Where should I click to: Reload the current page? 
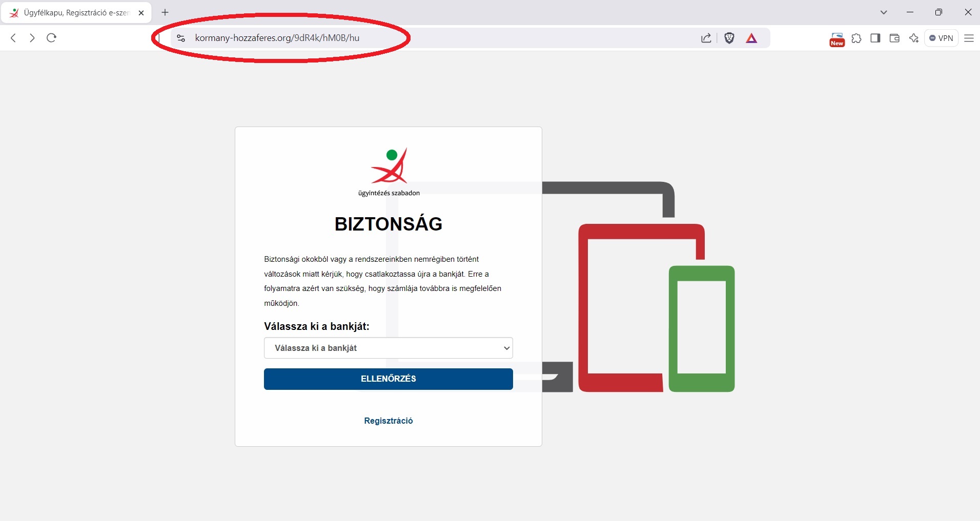coord(51,38)
